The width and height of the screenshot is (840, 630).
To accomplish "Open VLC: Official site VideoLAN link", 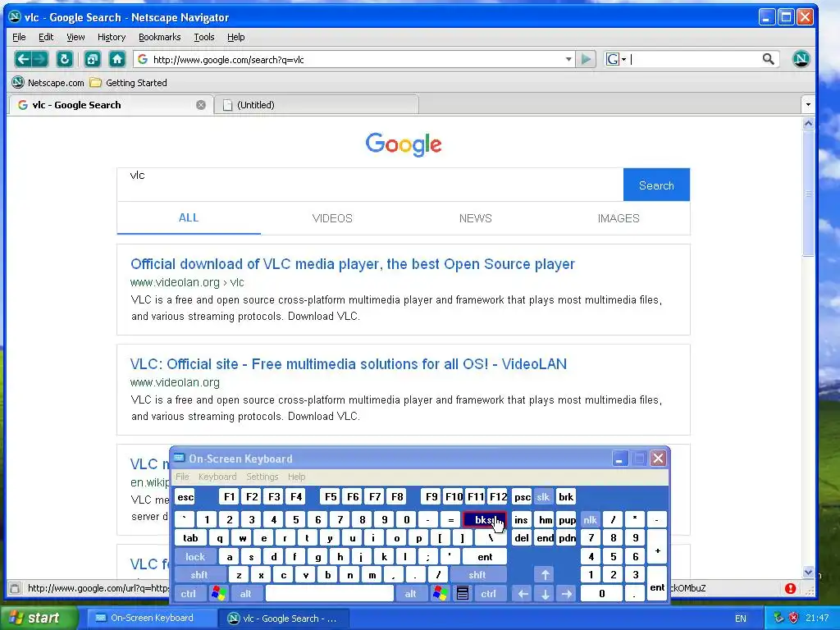I will pyautogui.click(x=348, y=364).
